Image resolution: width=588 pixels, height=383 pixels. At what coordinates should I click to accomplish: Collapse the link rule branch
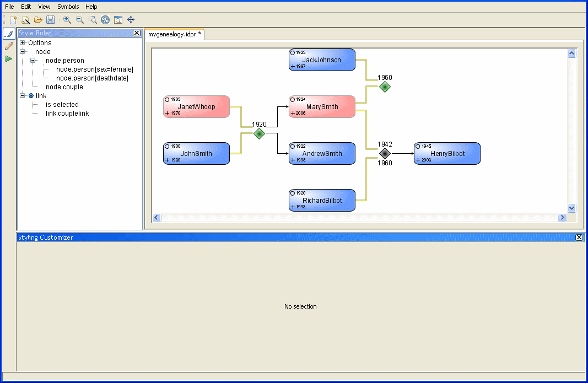23,96
